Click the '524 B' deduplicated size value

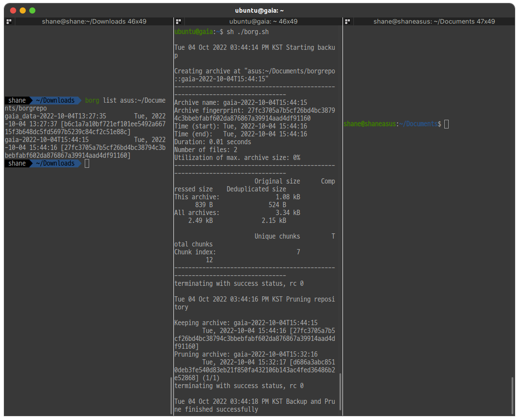click(277, 205)
